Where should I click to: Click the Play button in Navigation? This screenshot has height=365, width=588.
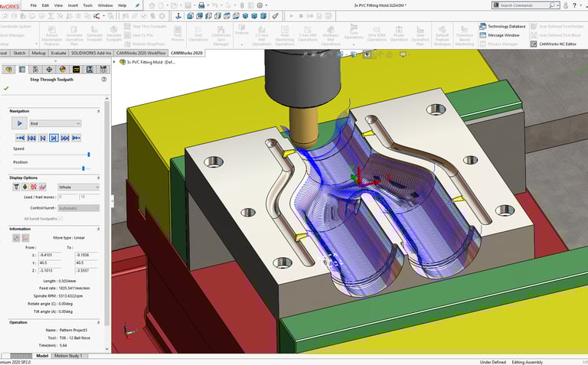coord(19,123)
